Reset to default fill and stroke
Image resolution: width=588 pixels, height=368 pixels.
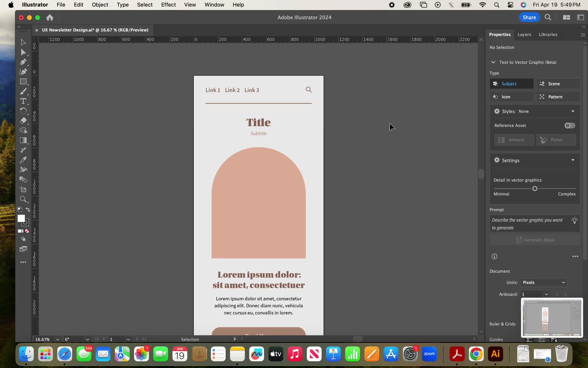coord(19,210)
